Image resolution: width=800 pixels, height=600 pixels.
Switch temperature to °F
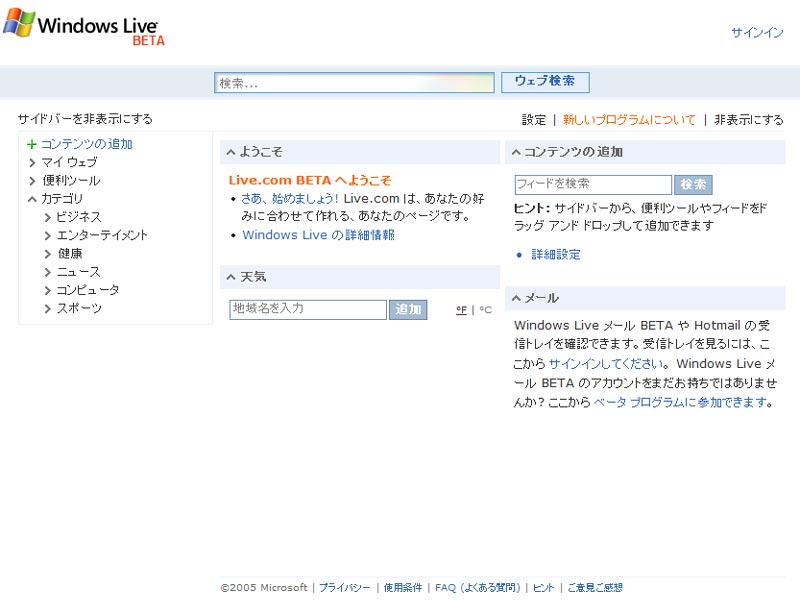point(461,310)
